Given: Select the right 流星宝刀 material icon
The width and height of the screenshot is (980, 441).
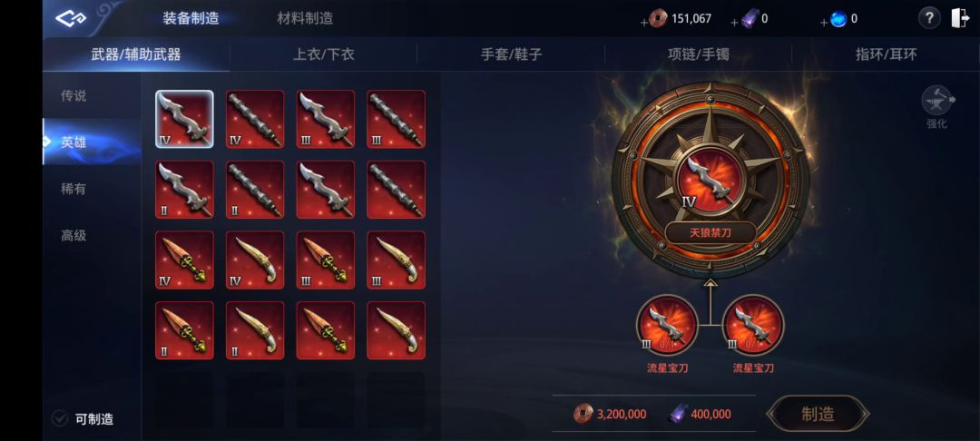Looking at the screenshot, I should click(753, 325).
